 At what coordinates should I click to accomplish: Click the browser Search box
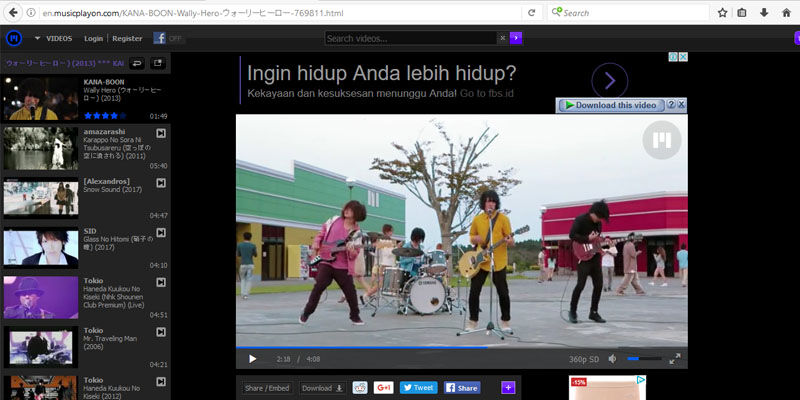(x=629, y=13)
